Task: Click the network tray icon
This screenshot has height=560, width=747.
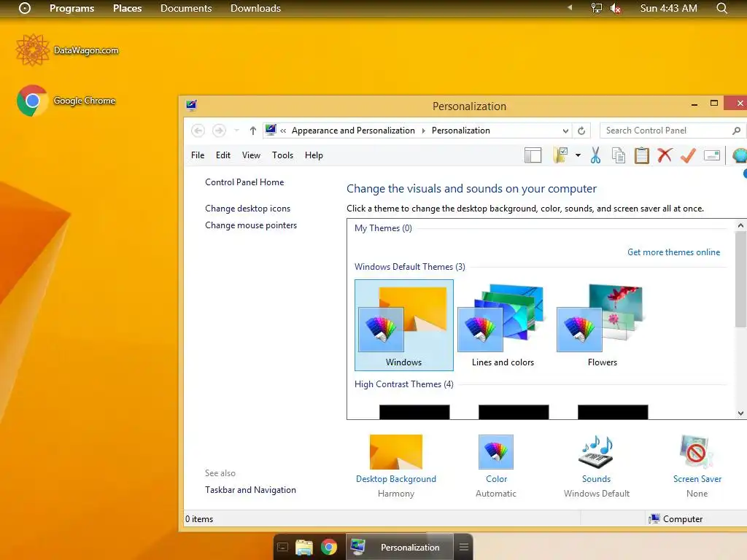Action: [x=597, y=8]
